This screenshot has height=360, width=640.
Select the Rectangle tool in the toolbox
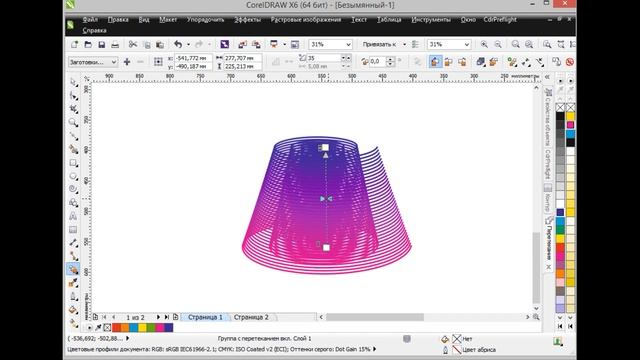click(x=73, y=163)
